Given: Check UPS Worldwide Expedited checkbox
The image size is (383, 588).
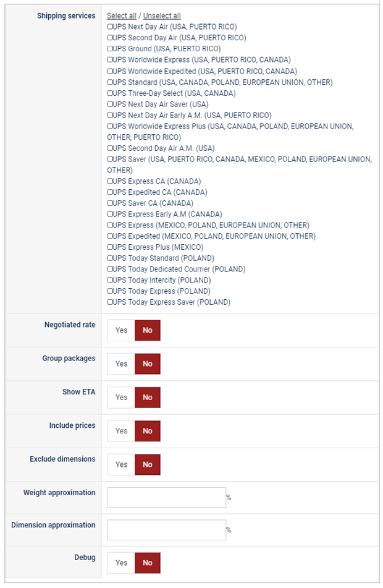Looking at the screenshot, I should click(109, 71).
